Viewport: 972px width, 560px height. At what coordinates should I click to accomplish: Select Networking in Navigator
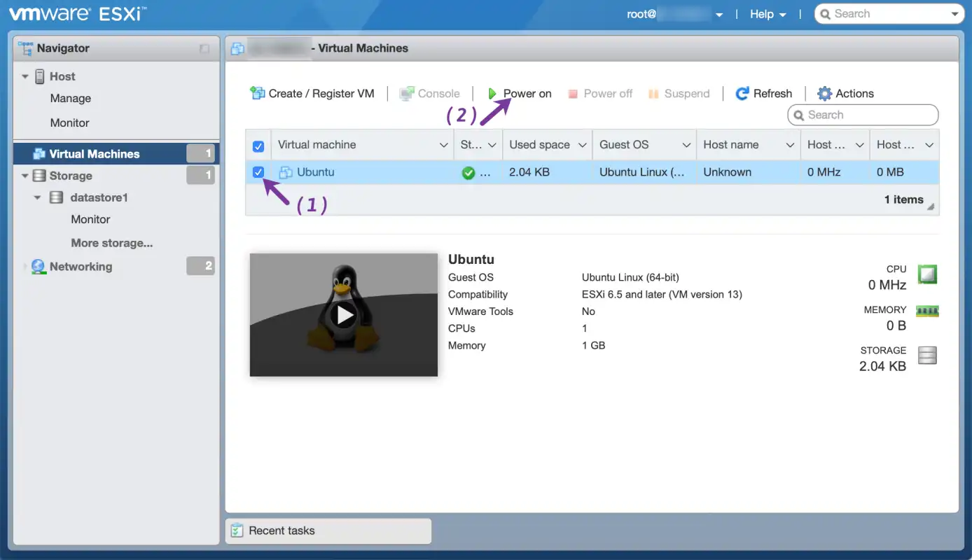[81, 267]
